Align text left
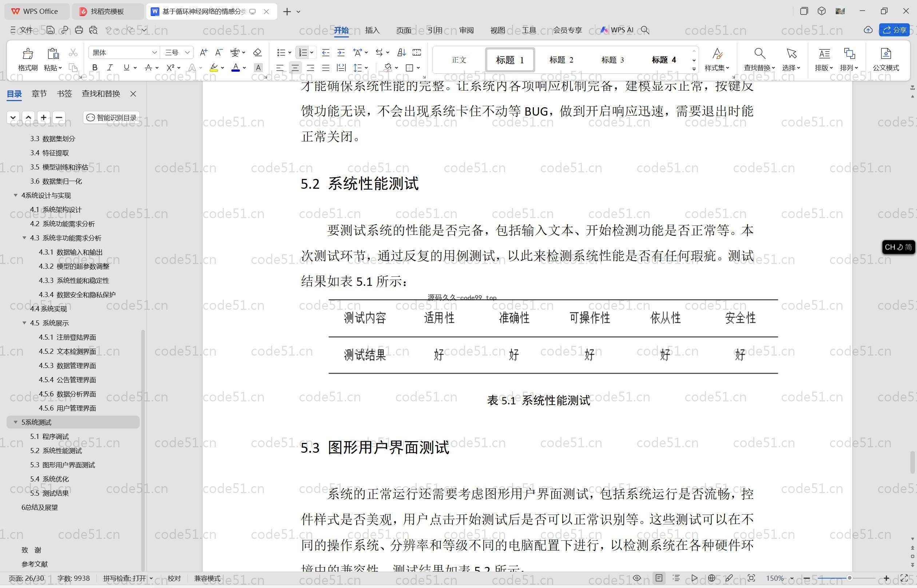Screen dimensions: 917x588 click(280, 68)
